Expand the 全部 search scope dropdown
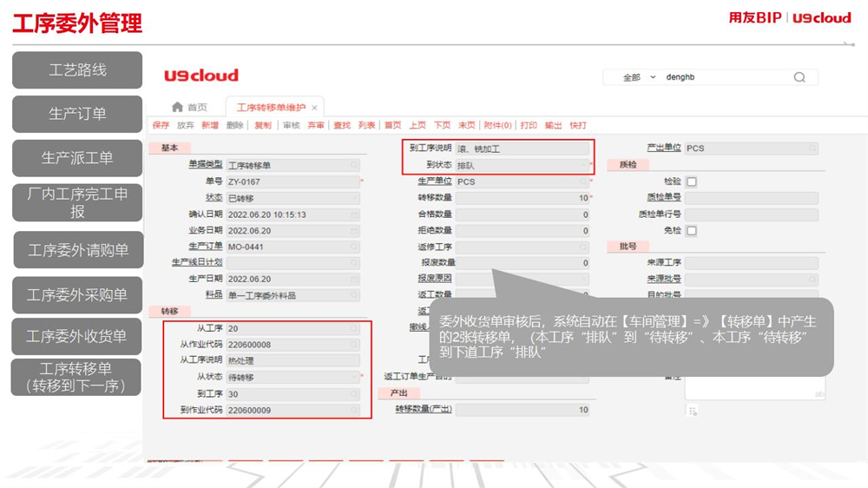The height and width of the screenshot is (488, 868). (653, 77)
